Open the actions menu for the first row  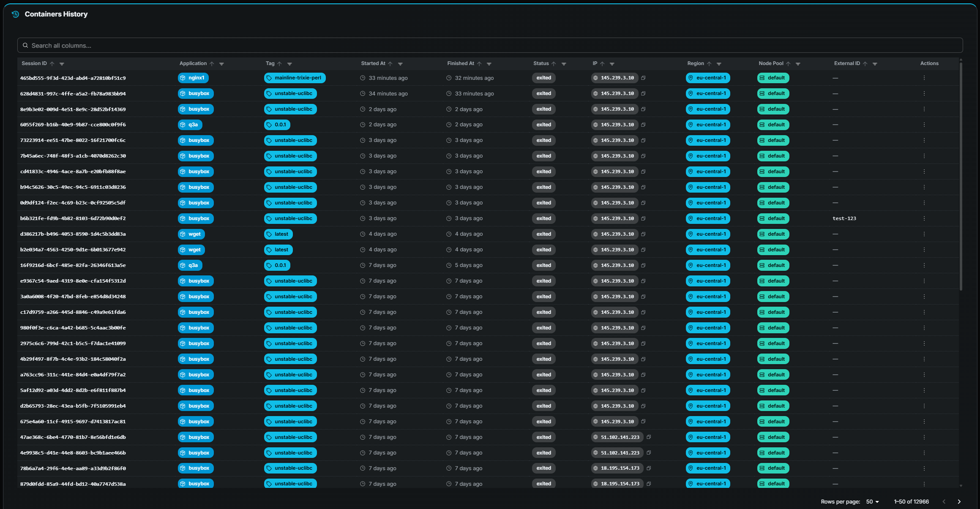pos(924,78)
